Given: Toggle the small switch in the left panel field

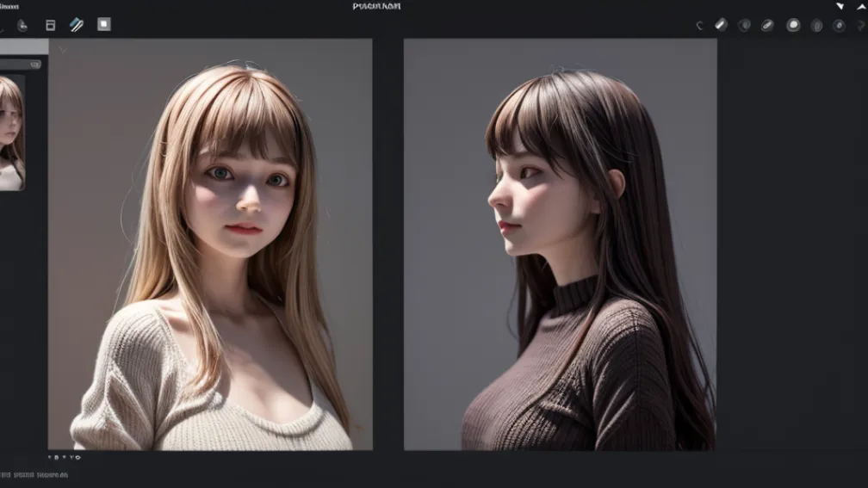Looking at the screenshot, I should (x=34, y=65).
